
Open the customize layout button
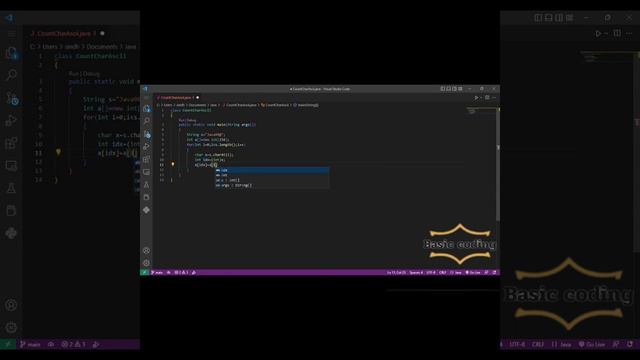460,89
